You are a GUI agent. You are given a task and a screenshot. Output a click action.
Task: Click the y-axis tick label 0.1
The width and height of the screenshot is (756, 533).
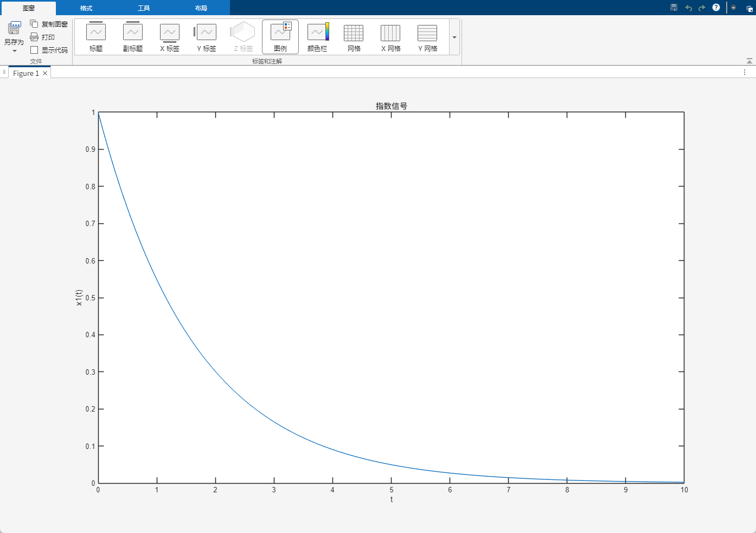90,446
